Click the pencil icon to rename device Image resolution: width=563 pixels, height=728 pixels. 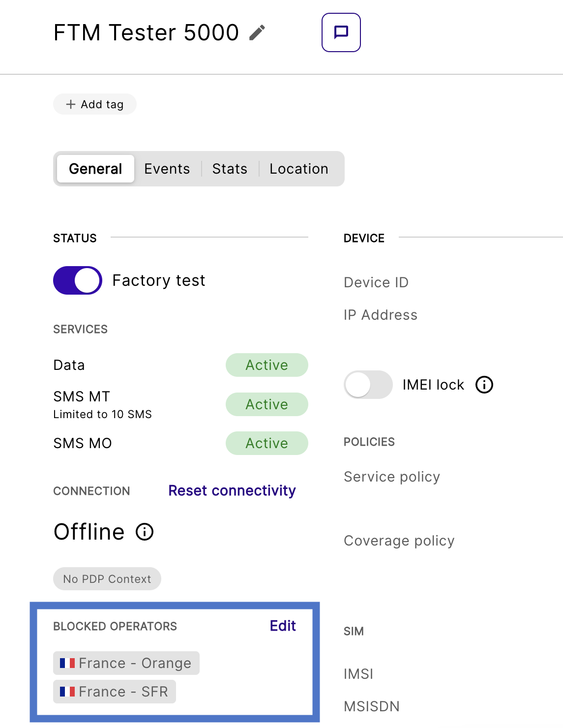tap(257, 33)
